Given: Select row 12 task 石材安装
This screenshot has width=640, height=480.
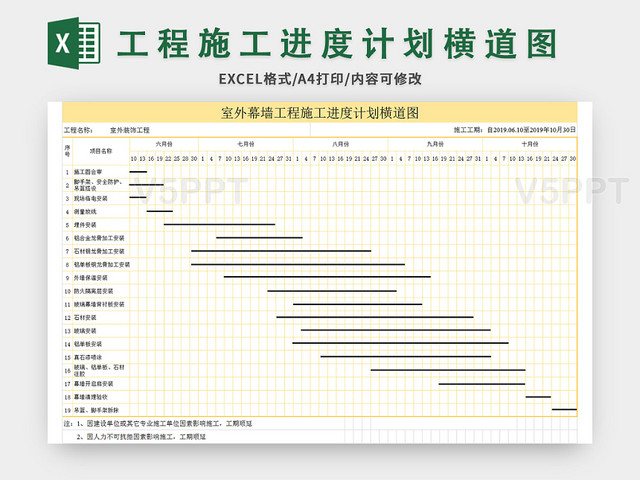Looking at the screenshot, I should pos(85,318).
